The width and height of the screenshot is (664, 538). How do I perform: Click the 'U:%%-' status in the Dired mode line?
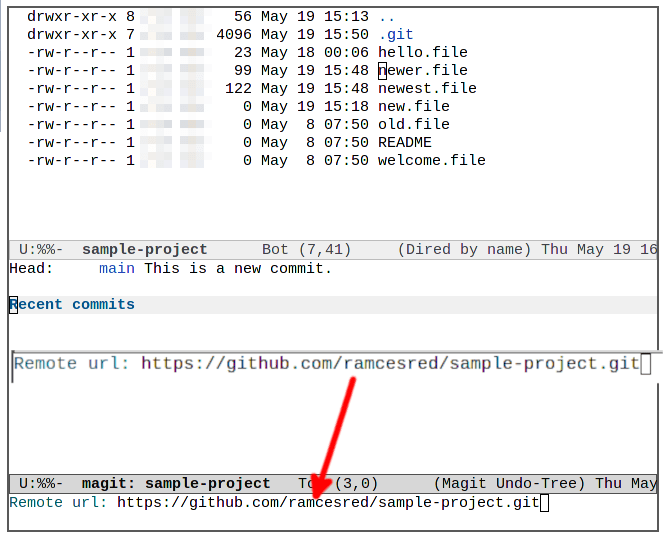coord(41,250)
